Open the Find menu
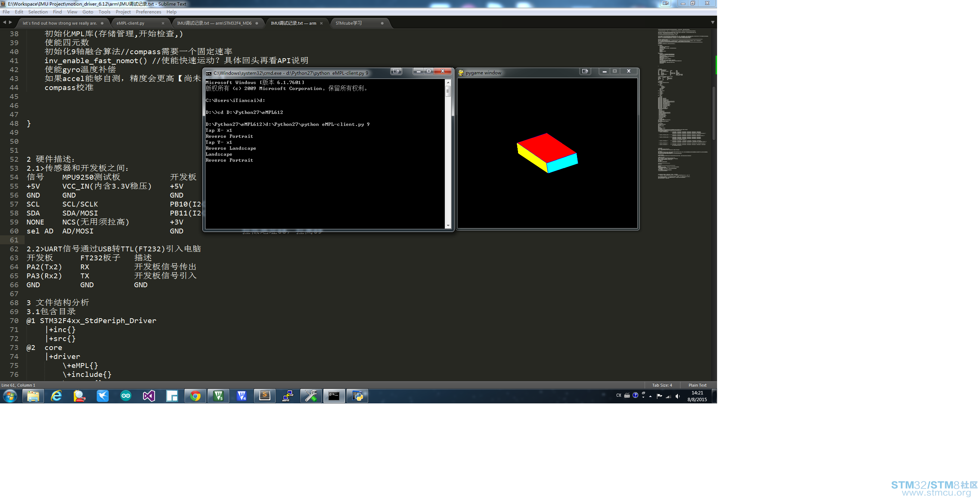Image resolution: width=980 pixels, height=502 pixels. (58, 12)
